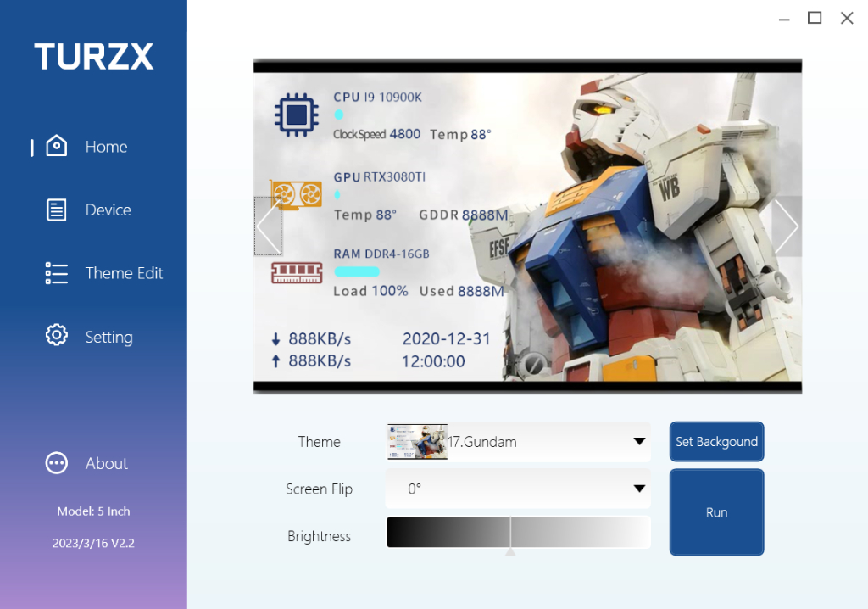The height and width of the screenshot is (609, 868).
Task: Click the Setting gear icon
Action: (56, 336)
